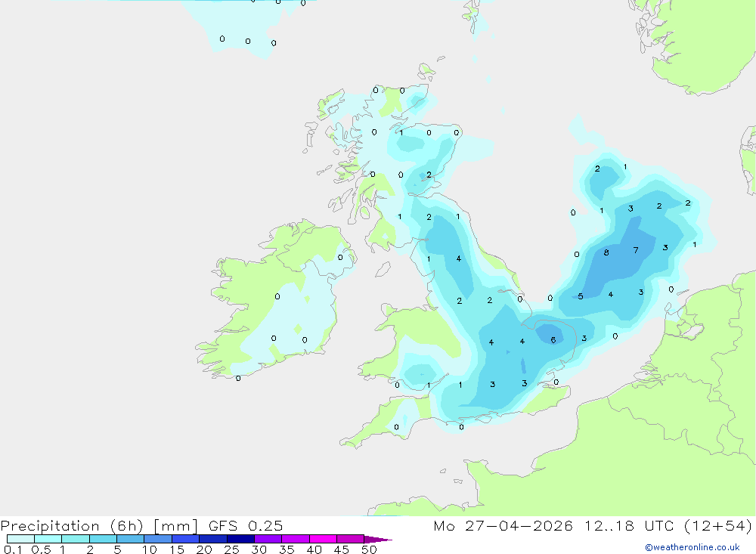Viewport: 756px width, 554px height.
Task: Click the "6" precipitation value on map
Action: tap(553, 340)
